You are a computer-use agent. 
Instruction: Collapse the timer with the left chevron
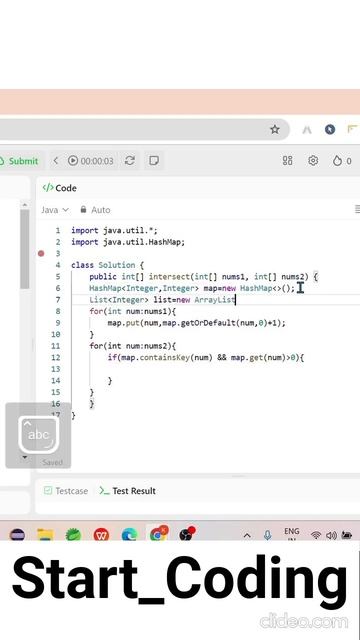pyautogui.click(x=56, y=160)
